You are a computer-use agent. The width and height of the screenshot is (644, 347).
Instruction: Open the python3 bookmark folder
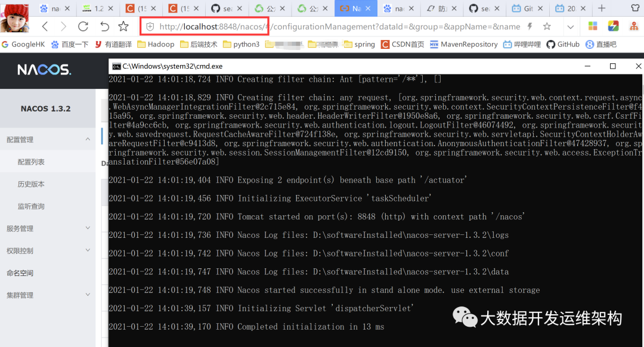241,44
